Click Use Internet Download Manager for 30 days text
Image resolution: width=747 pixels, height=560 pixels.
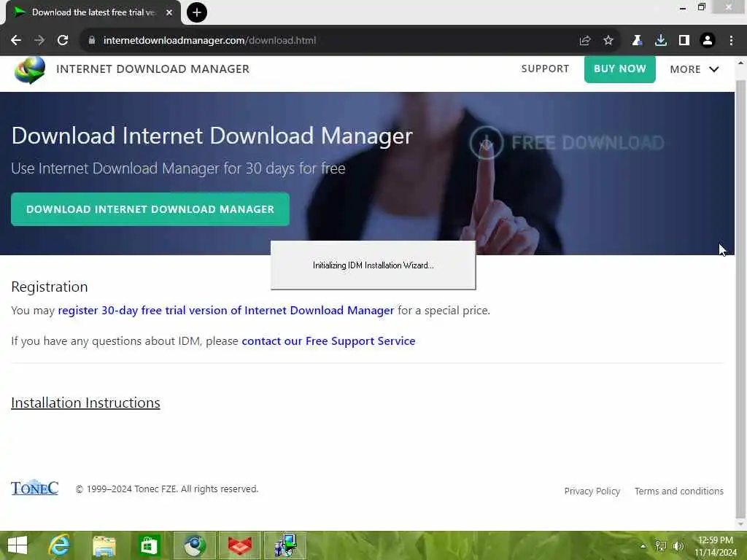[178, 168]
